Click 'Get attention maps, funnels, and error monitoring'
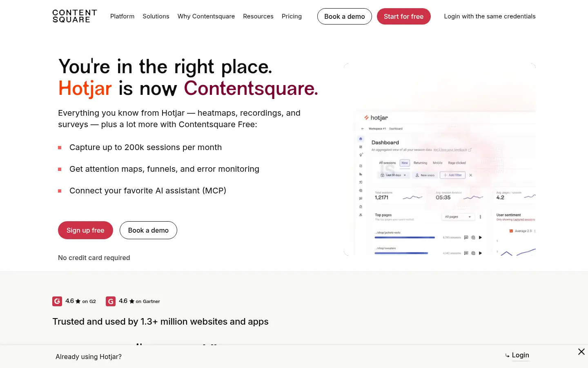This screenshot has width=588, height=368. pos(164,169)
